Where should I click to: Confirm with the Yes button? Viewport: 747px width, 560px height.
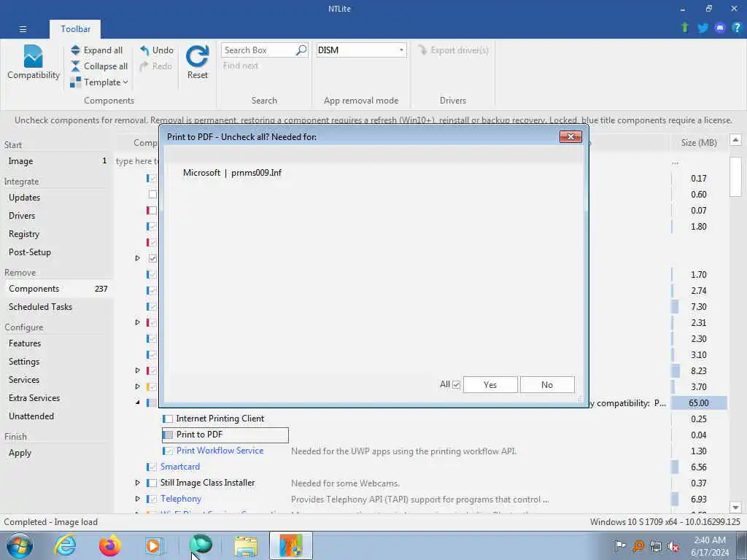(x=490, y=385)
